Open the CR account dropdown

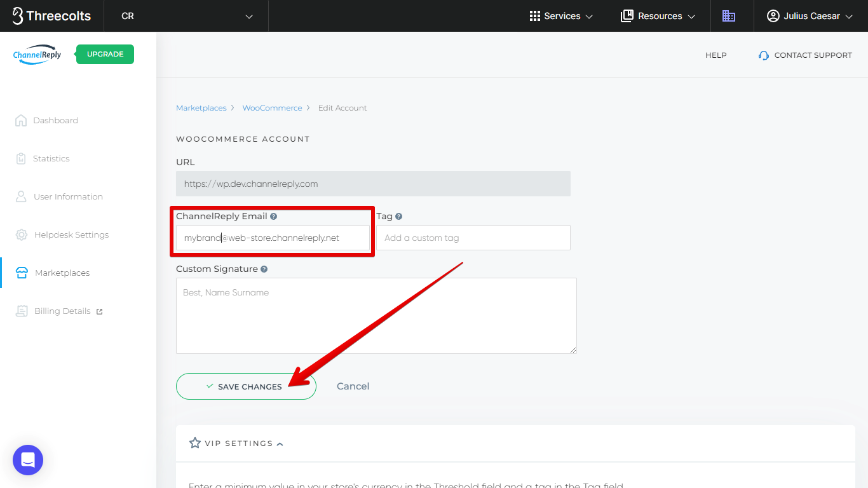tap(187, 16)
